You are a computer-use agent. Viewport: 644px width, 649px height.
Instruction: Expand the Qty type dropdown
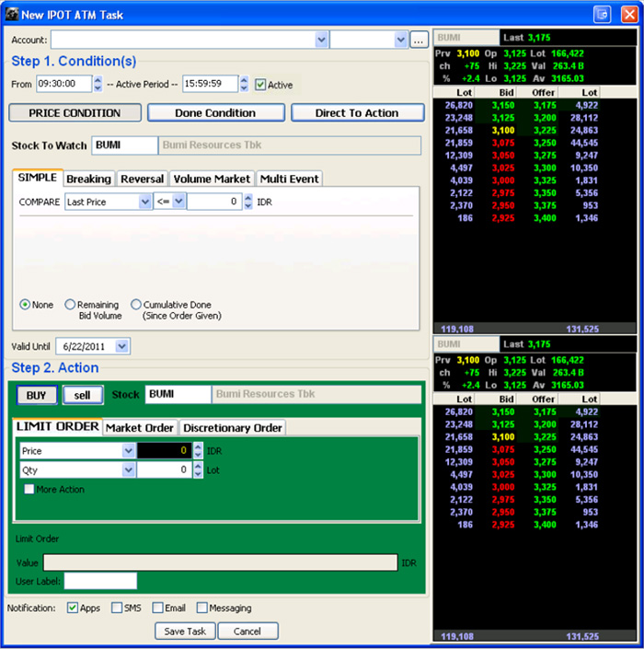129,469
